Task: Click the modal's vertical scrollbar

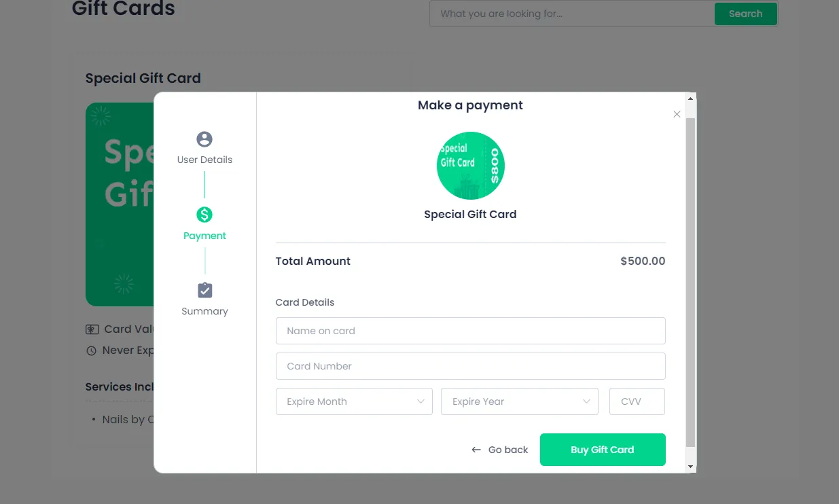Action: (x=690, y=281)
